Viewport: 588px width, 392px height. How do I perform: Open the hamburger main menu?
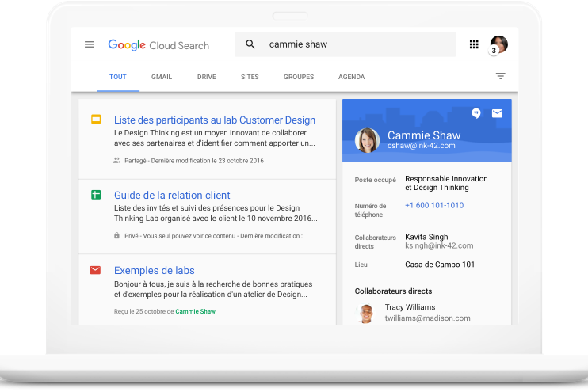[x=90, y=44]
